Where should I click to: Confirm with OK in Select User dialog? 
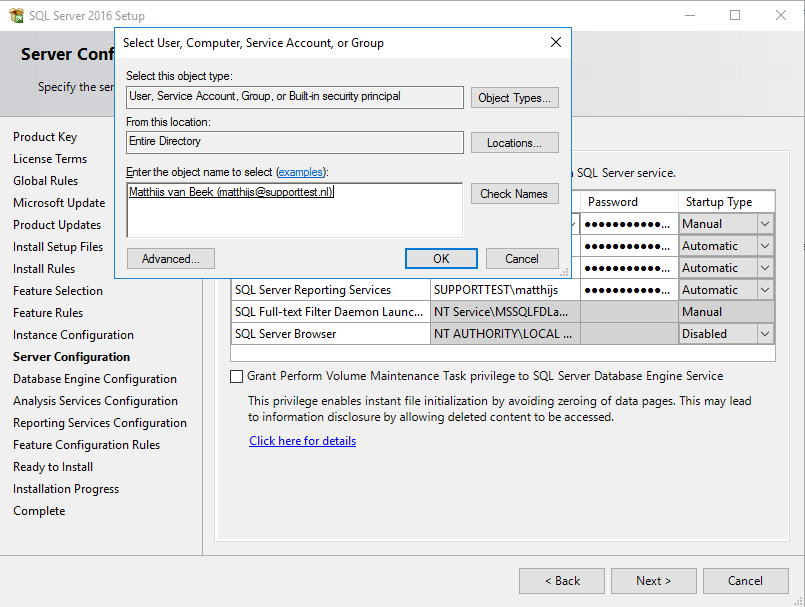441,259
